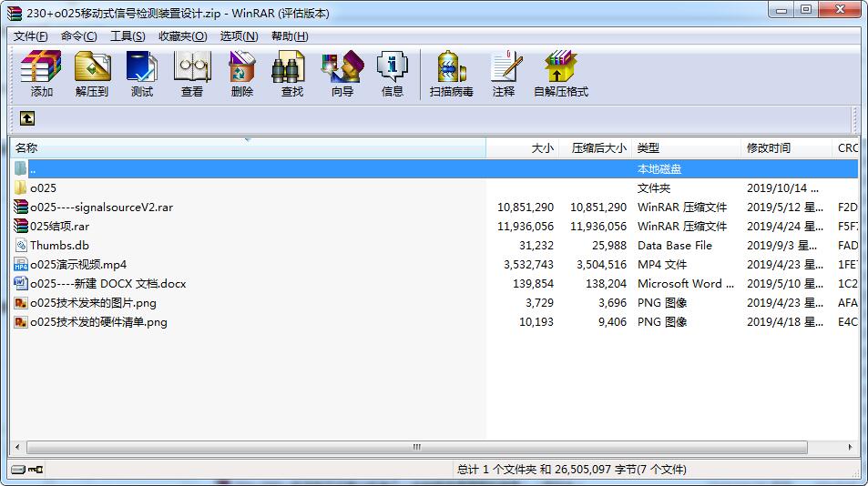Go up one folder level arrow
The width and height of the screenshot is (868, 486).
(x=27, y=118)
